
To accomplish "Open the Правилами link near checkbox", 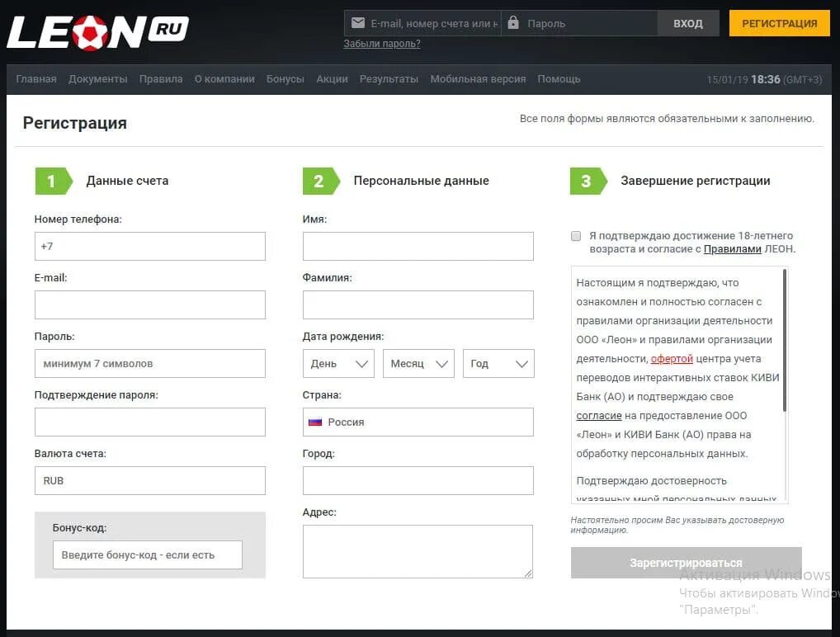I will click(733, 248).
